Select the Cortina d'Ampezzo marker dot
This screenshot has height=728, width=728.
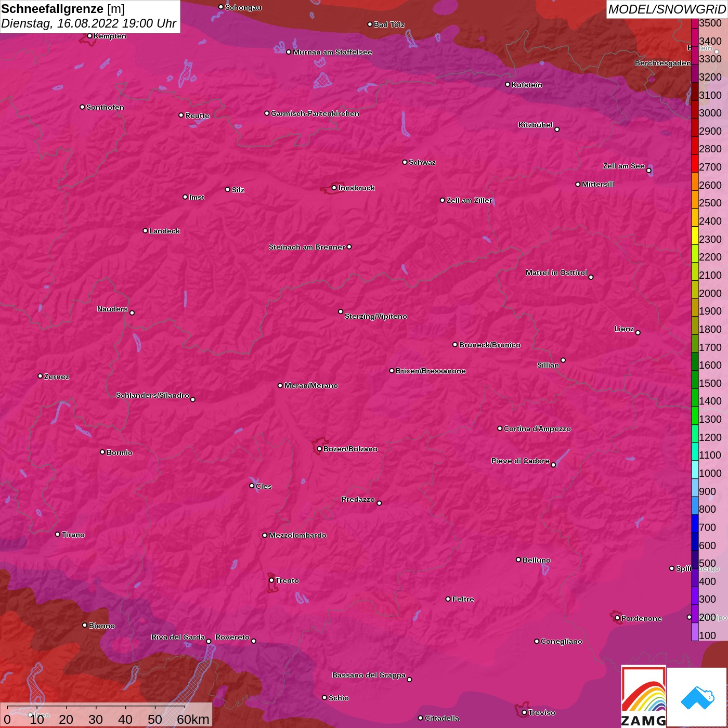click(500, 428)
